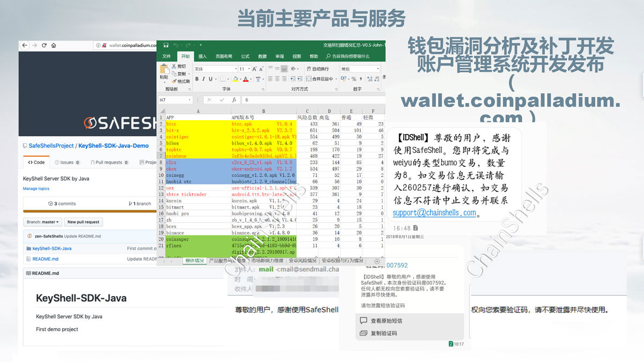The height and width of the screenshot is (362, 644).
Task: Click the 3 commits link
Action: click(62, 204)
